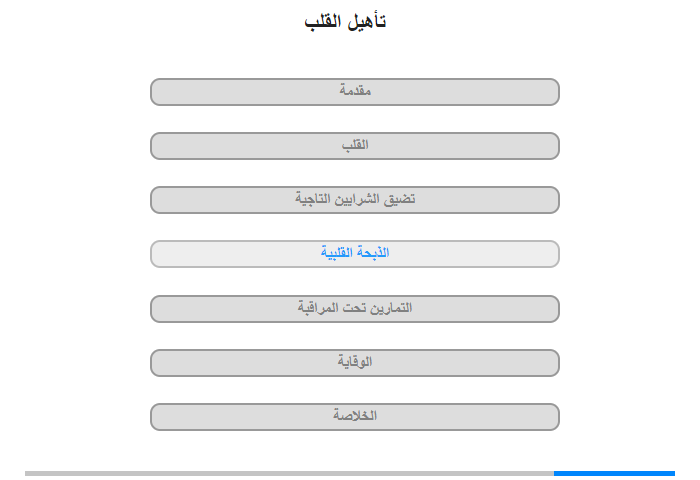Select the first gray chapter button
This screenshot has width=700, height=480.
pos(355,92)
